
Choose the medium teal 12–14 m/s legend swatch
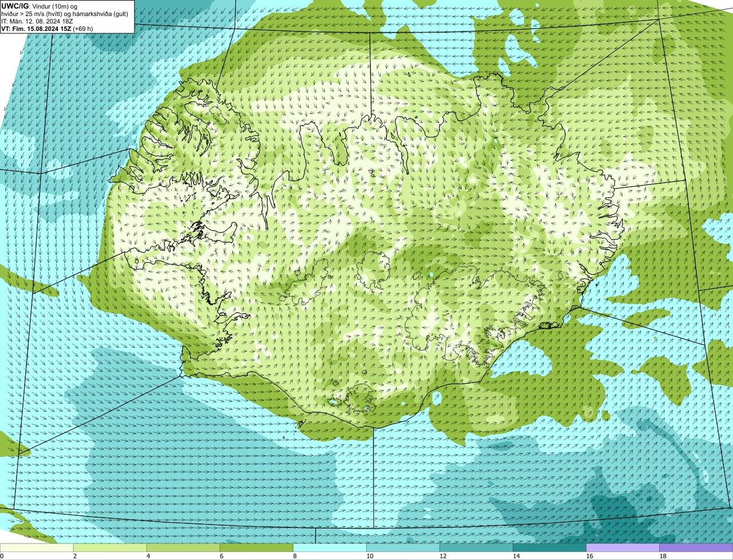point(476,547)
